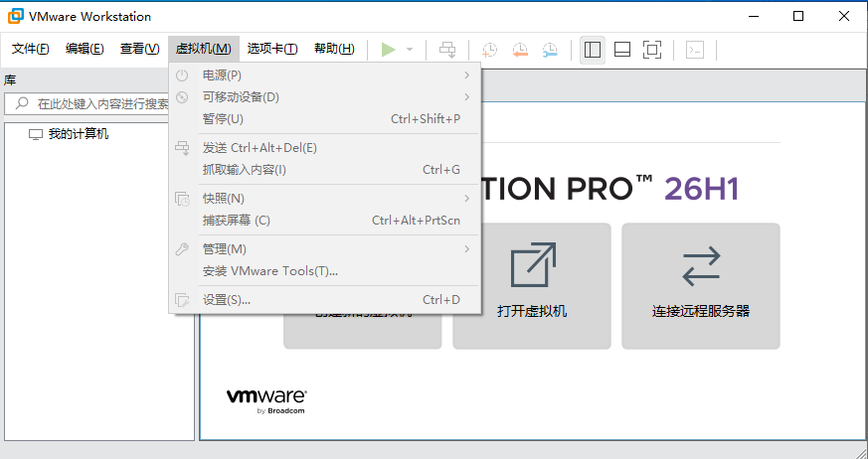Screen dimensions: 868x459
Task: Toggle the library sidebar panel icon
Action: coord(593,50)
